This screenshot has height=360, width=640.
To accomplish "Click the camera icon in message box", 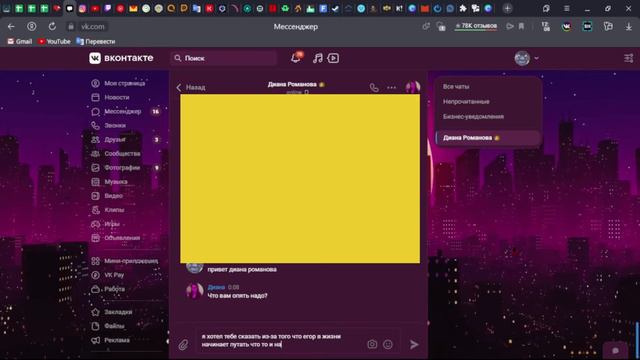I will click(x=372, y=344).
